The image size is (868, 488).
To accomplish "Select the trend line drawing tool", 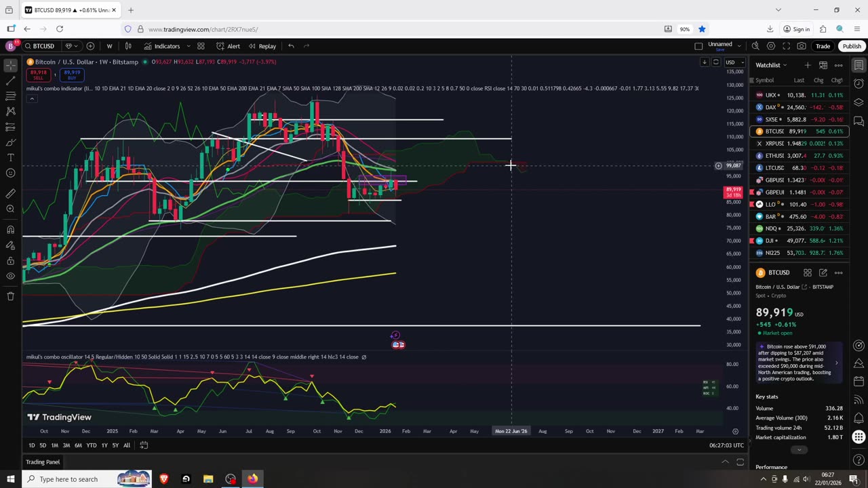I will [11, 81].
